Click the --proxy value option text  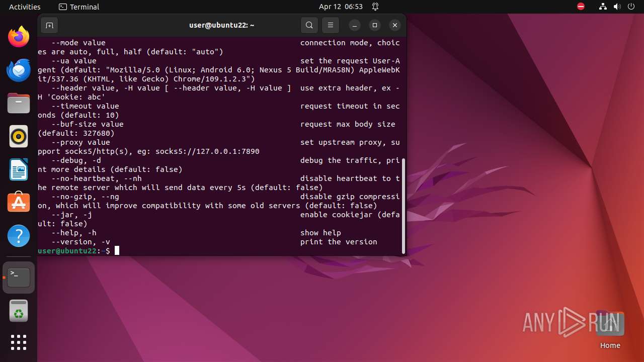[x=80, y=142]
